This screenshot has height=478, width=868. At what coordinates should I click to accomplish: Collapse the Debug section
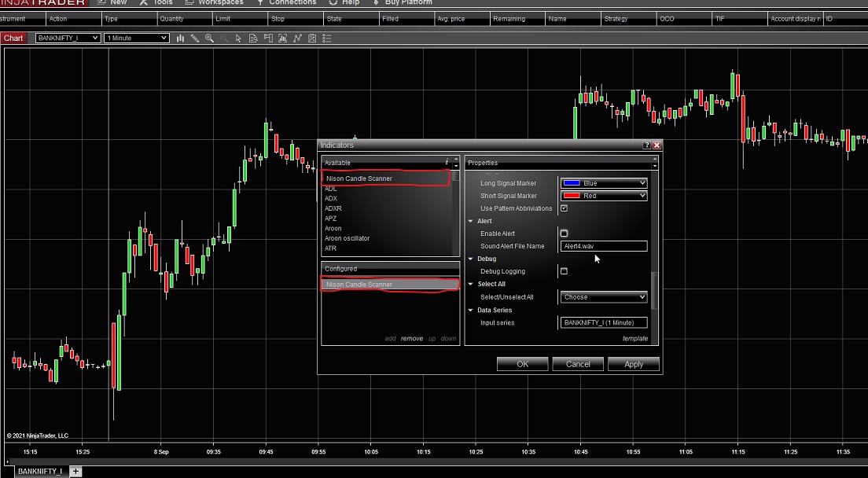[x=471, y=259]
